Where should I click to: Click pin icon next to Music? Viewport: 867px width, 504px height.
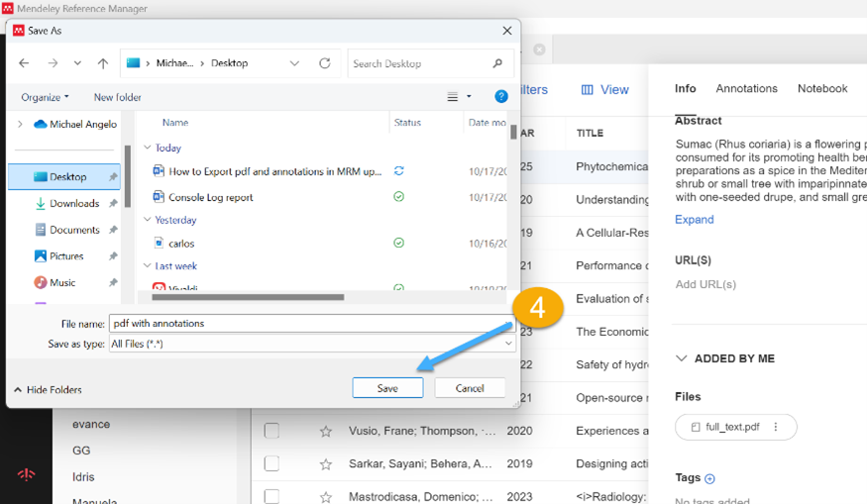click(113, 283)
